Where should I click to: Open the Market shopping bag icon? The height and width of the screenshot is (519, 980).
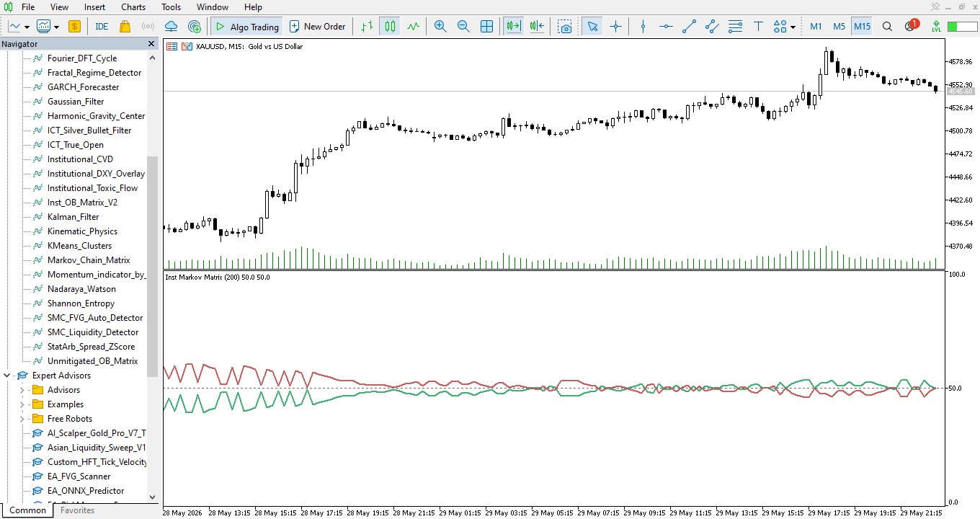[x=125, y=27]
